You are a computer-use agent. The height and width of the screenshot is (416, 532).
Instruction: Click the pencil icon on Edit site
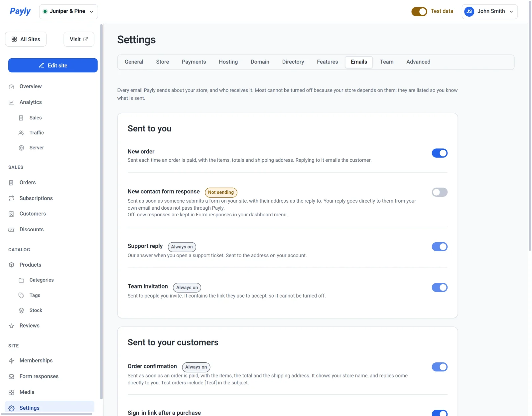[x=42, y=66]
